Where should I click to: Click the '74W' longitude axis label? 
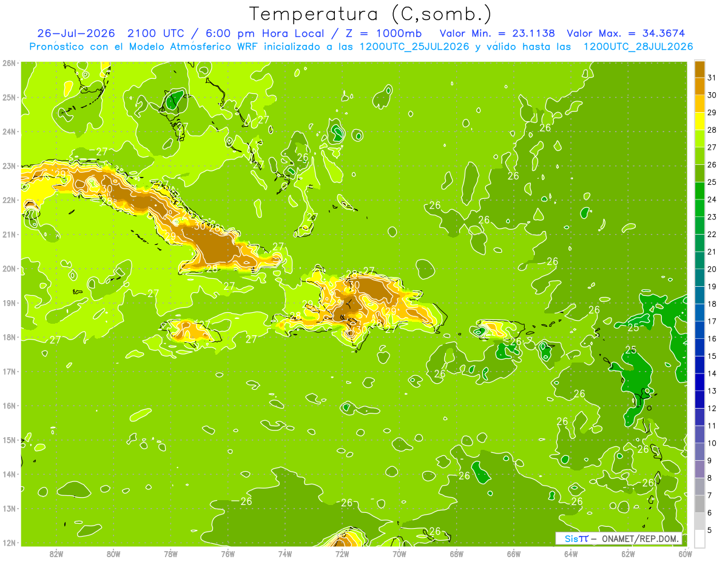pyautogui.click(x=285, y=554)
